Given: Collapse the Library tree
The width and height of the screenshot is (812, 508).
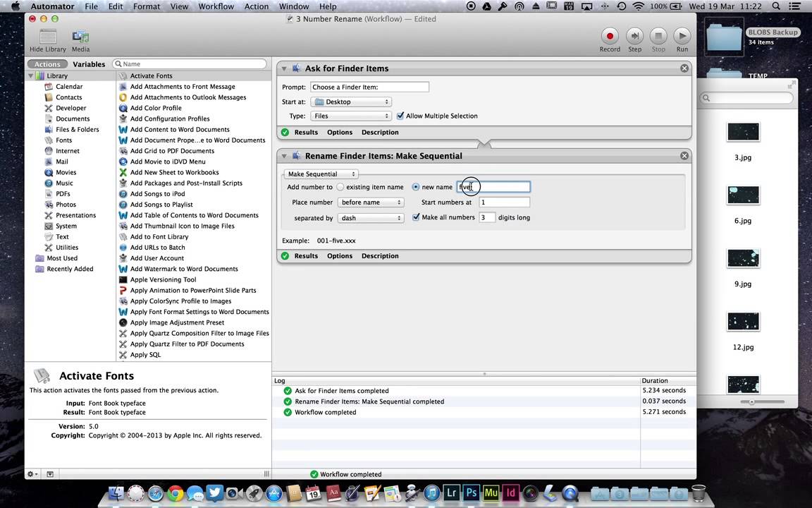Looking at the screenshot, I should [30, 75].
